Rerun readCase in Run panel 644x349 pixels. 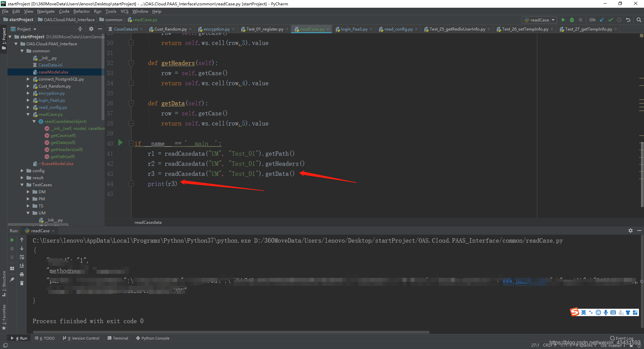[12, 240]
